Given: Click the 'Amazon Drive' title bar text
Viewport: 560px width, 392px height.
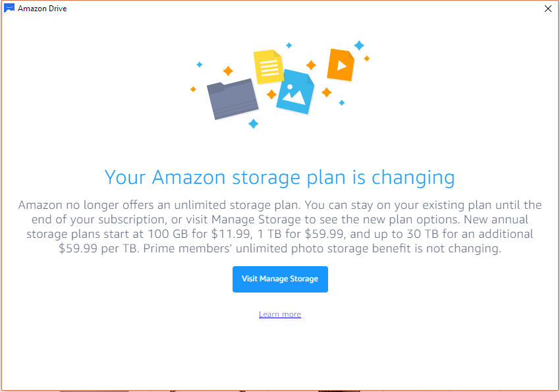Looking at the screenshot, I should (x=42, y=9).
